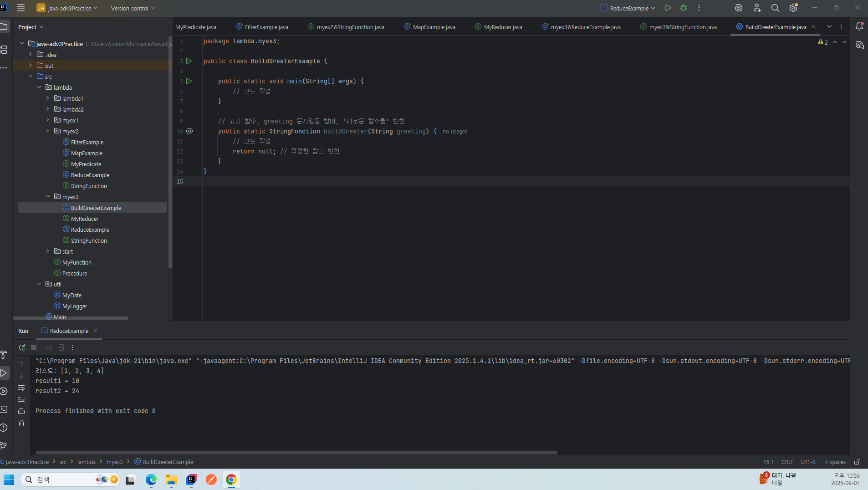868x490 pixels.
Task: Open the Terminal tool window icon
Action: point(4,409)
